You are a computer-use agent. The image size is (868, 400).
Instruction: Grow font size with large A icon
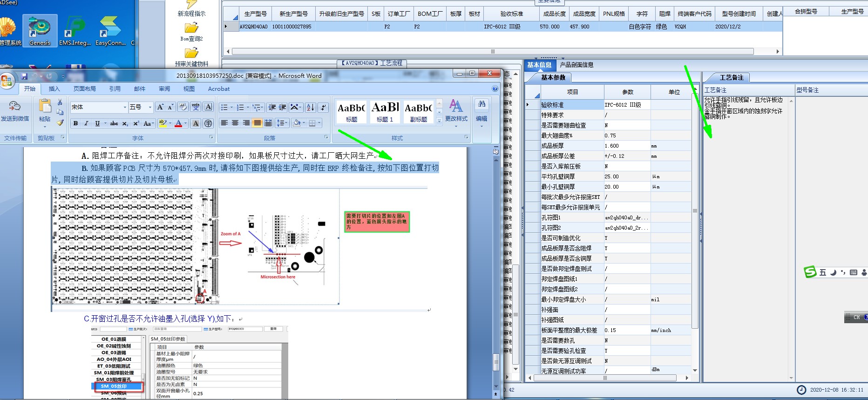[x=160, y=107]
